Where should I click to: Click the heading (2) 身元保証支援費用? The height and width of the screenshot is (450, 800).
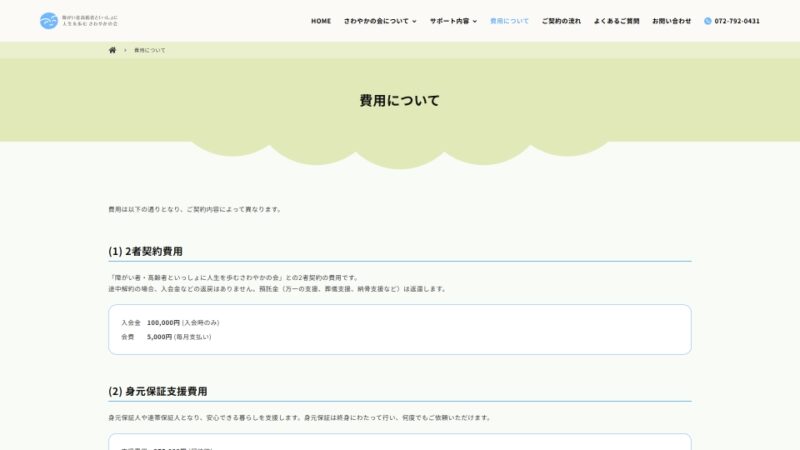pyautogui.click(x=158, y=391)
